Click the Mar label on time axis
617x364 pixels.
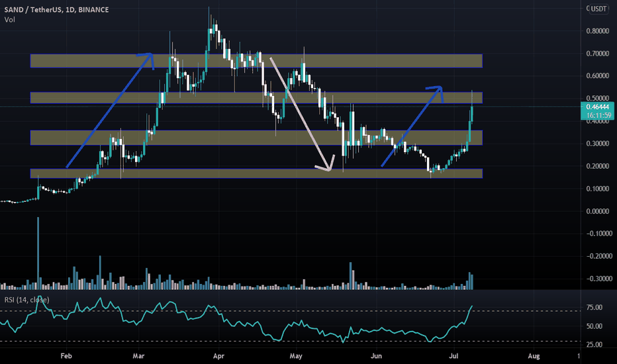pos(138,356)
